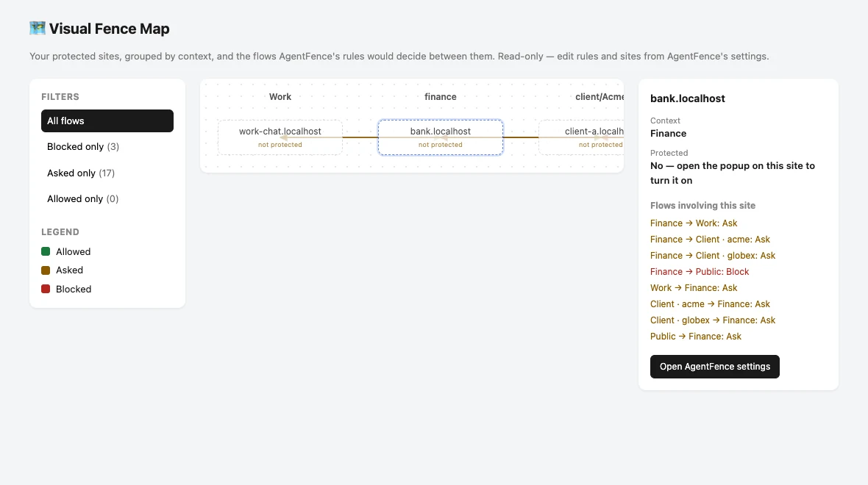This screenshot has width=868, height=485.
Task: Click the client/Acme context column heading
Action: pos(600,97)
